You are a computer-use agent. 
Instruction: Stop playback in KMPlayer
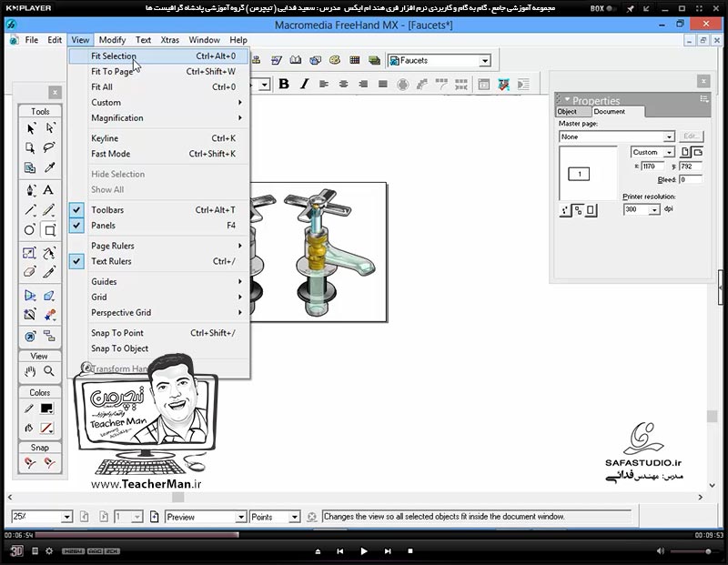coord(410,551)
